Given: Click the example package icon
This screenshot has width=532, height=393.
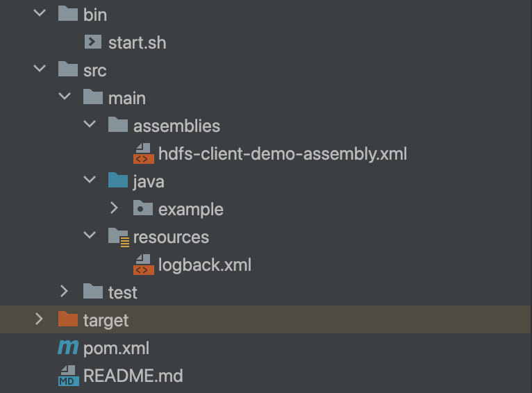Looking at the screenshot, I should click(143, 208).
